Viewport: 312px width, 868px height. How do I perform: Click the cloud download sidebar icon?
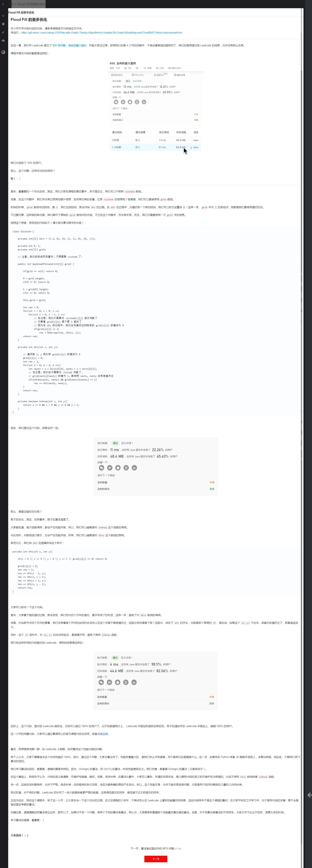[x=3, y=40]
